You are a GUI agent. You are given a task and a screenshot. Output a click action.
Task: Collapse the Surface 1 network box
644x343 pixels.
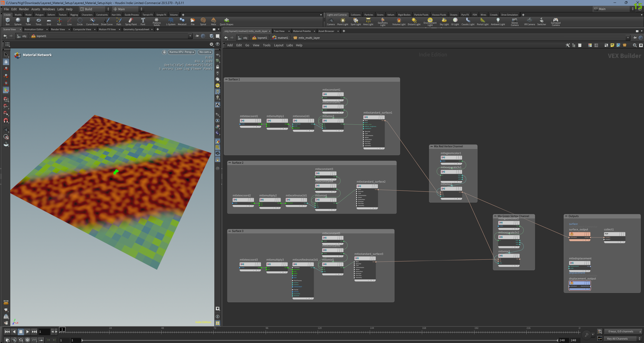click(226, 79)
